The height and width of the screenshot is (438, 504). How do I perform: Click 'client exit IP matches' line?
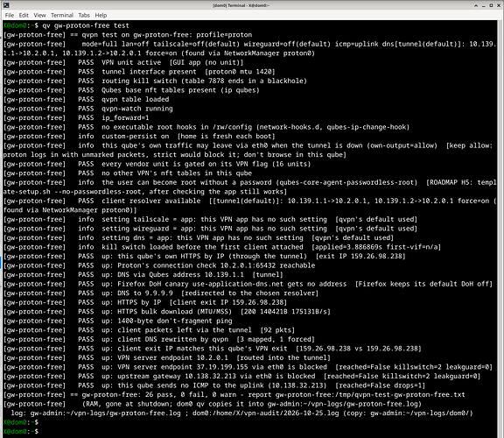pos(212,349)
